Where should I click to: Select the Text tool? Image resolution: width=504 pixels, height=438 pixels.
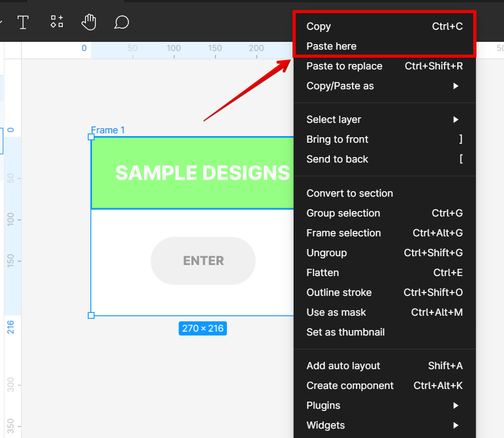point(23,22)
